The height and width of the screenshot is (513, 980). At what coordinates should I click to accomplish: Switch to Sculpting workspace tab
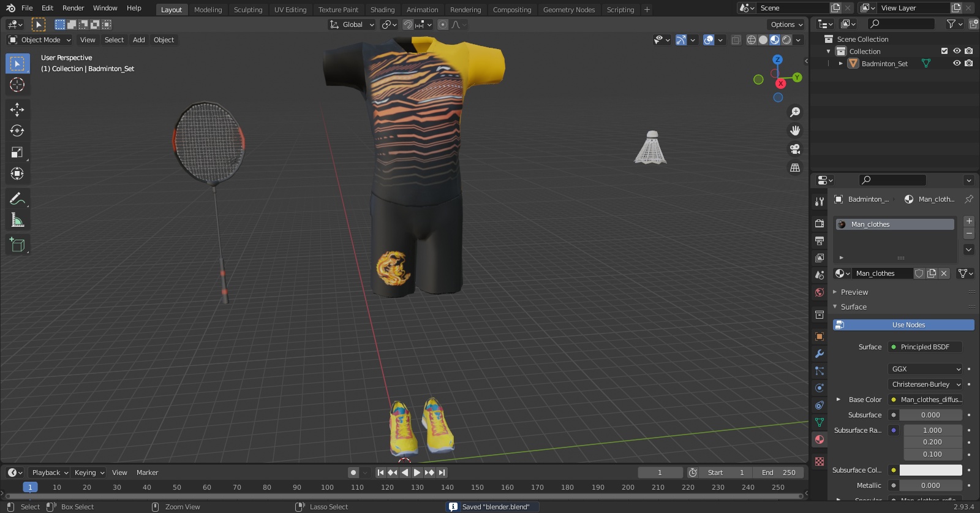click(248, 10)
